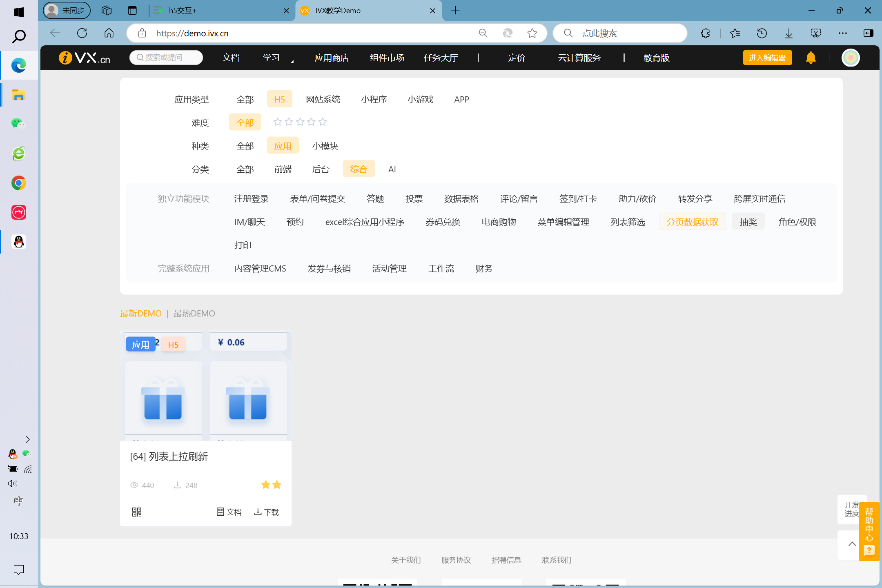Filter by 网站系统 application type
882x588 pixels.
coord(323,99)
